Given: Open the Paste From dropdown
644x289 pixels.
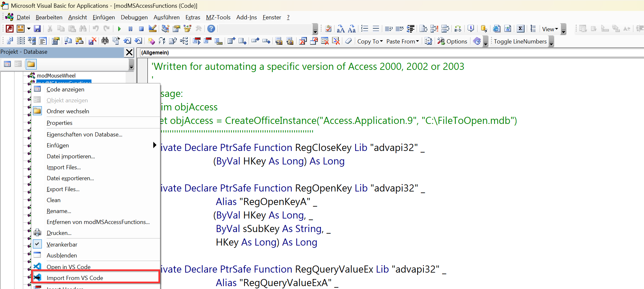Looking at the screenshot, I should coord(402,42).
